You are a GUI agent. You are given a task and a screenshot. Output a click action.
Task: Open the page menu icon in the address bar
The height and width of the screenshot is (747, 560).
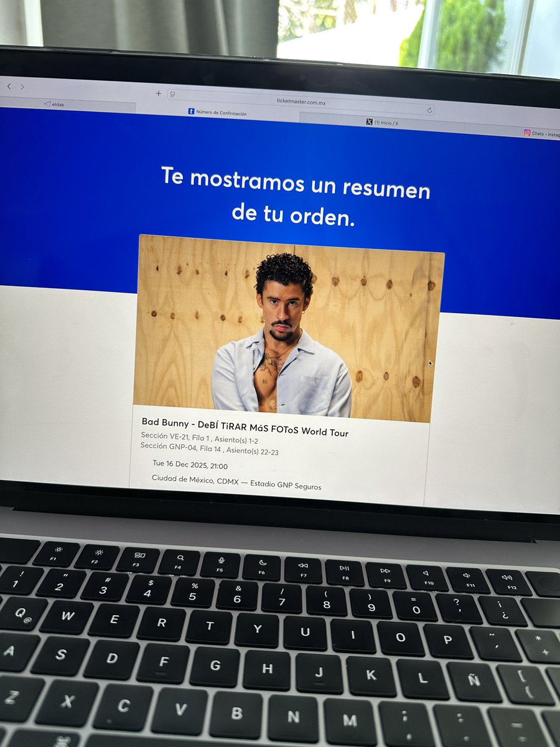pos(172,95)
